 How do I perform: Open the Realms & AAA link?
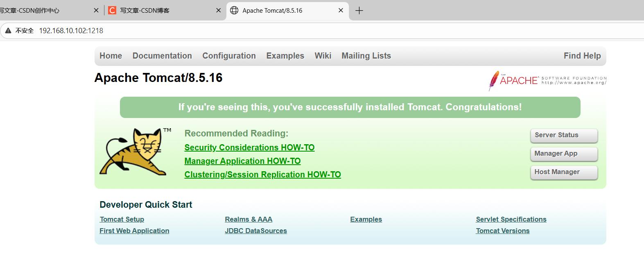click(249, 219)
